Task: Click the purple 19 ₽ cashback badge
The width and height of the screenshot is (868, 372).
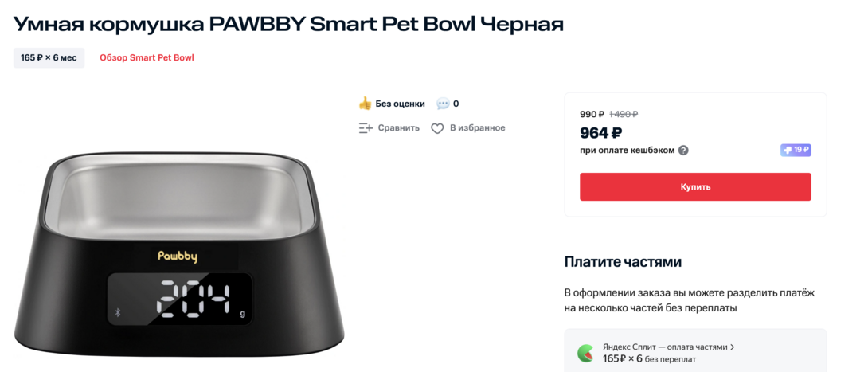Action: coord(796,150)
